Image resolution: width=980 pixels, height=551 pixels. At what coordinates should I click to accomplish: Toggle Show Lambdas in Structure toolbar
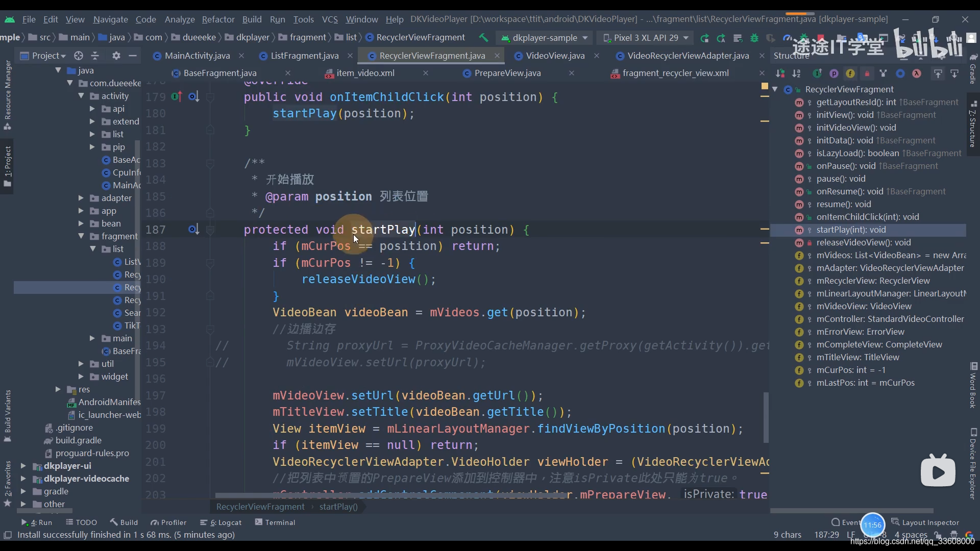click(x=917, y=73)
